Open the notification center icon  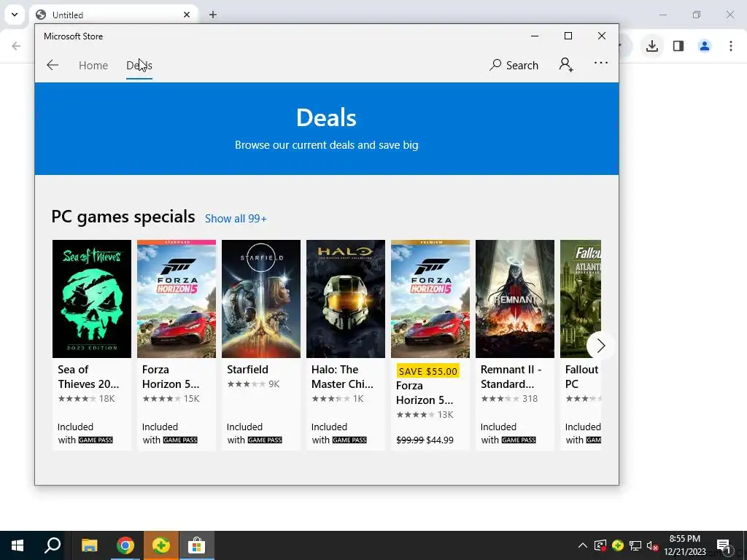(724, 545)
